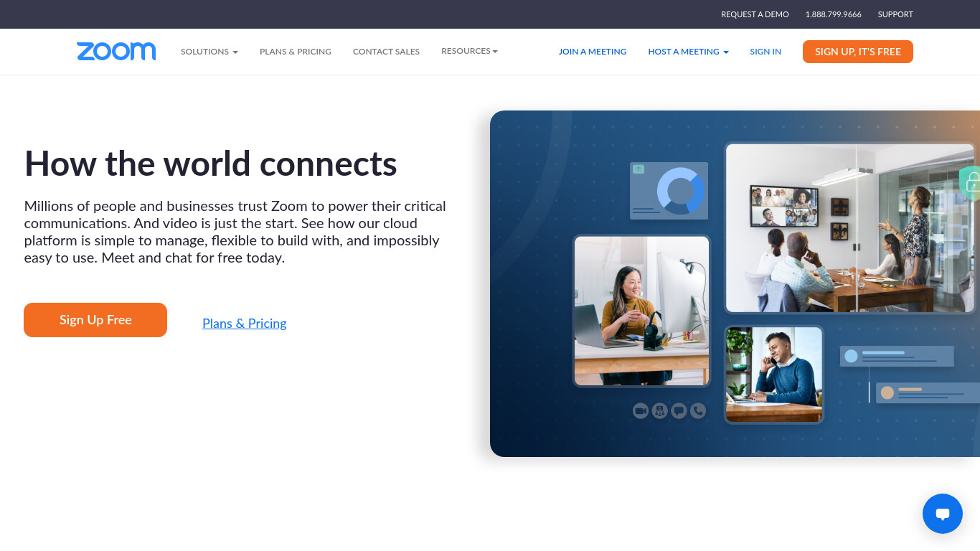Go to Contact Sales

click(x=386, y=52)
